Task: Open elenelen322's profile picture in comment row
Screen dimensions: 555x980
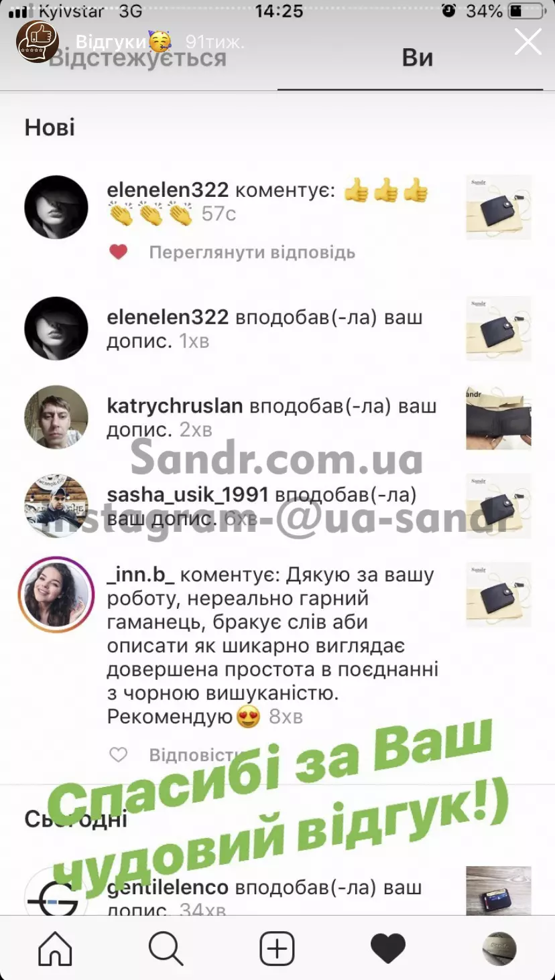Action: pos(56,207)
